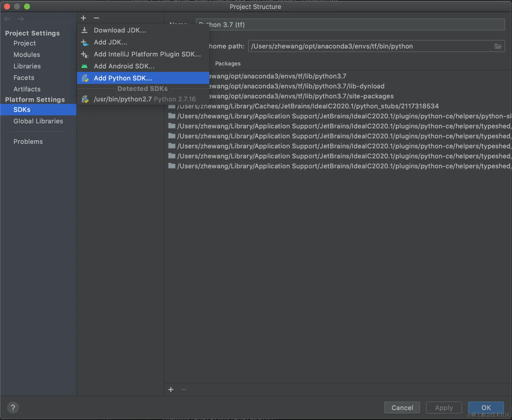Screen dimensions: 512x420
Task: Click the browse folder icon in home path
Action: pos(498,46)
